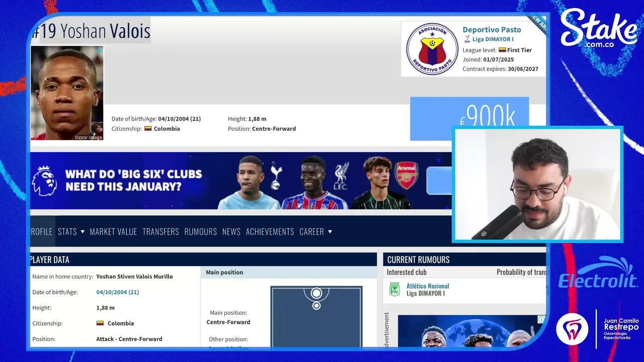Open the Atlético Nacional rumour link

pos(428,286)
